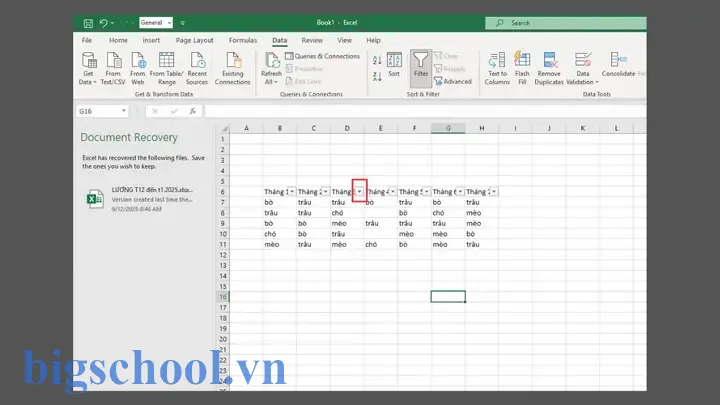
Task: Select row 6 header
Action: tap(223, 191)
